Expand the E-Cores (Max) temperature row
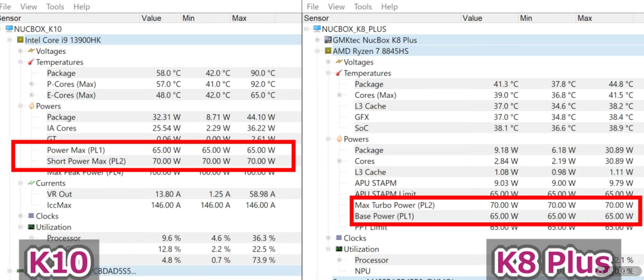The height and width of the screenshot is (280, 644). pos(31,95)
